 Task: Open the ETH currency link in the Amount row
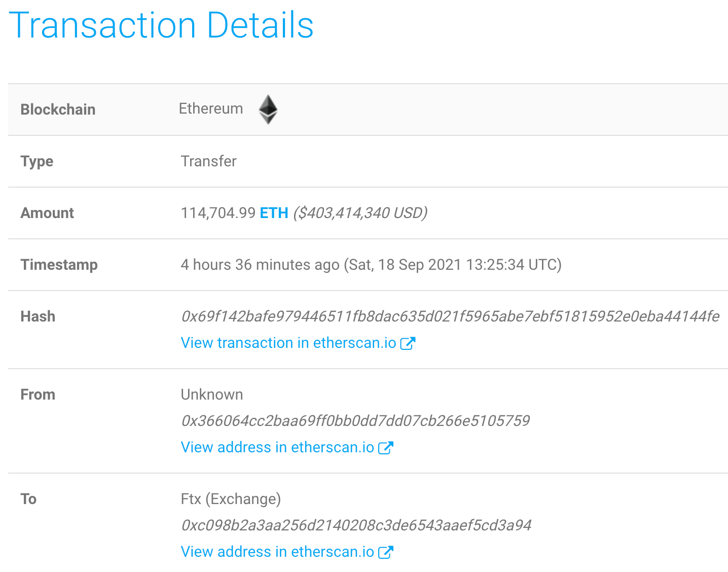[273, 213]
